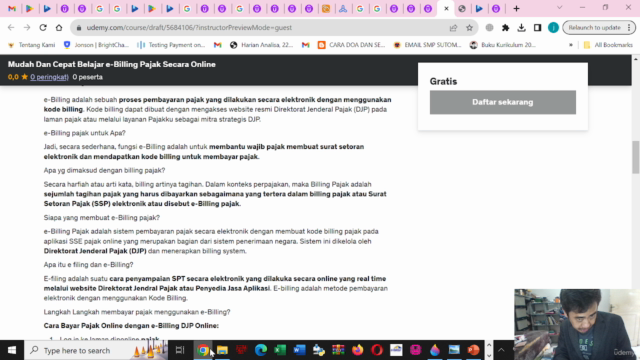This screenshot has width=640, height=360.
Task: Open Chrome three-dot menu
Action: pyautogui.click(x=629, y=28)
